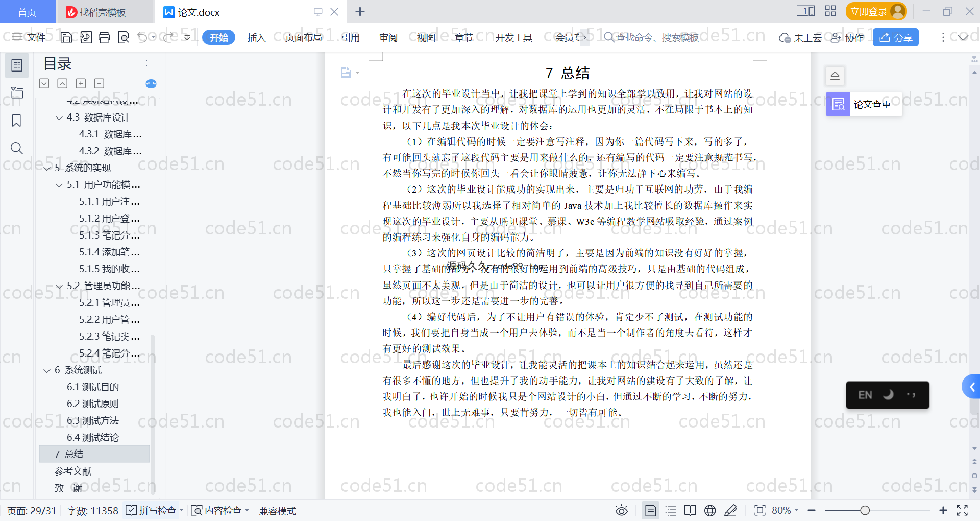Toggle 拼写检查 in status bar
Screen dimensions: 980x521
(154, 510)
